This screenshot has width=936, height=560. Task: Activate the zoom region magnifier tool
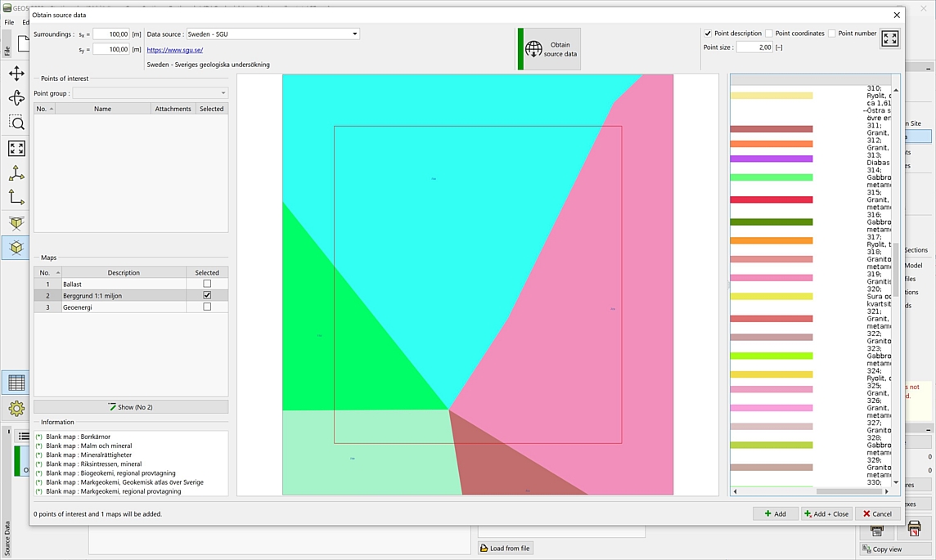tap(16, 123)
